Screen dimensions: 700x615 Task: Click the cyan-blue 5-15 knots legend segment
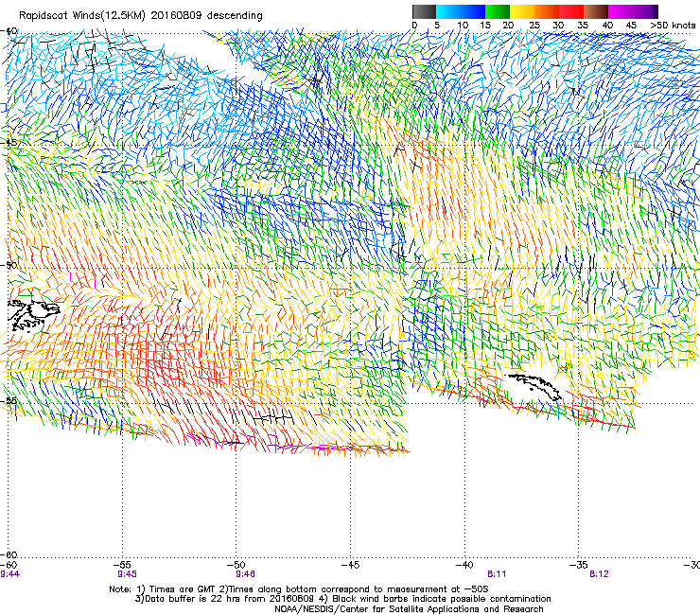point(461,11)
